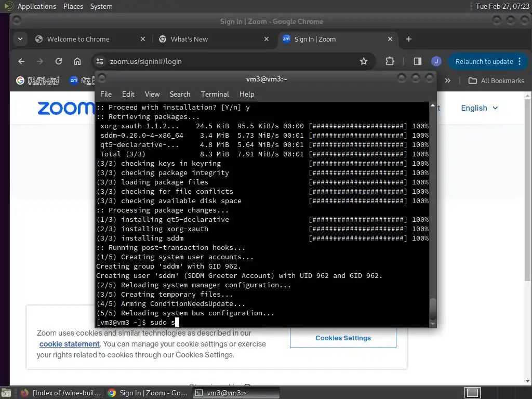Click the Chrome window menu icon
The height and width of the screenshot is (399, 532).
click(x=16, y=21)
